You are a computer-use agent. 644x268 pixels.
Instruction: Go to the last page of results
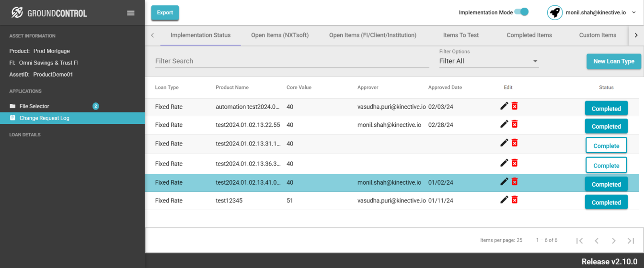(631, 241)
